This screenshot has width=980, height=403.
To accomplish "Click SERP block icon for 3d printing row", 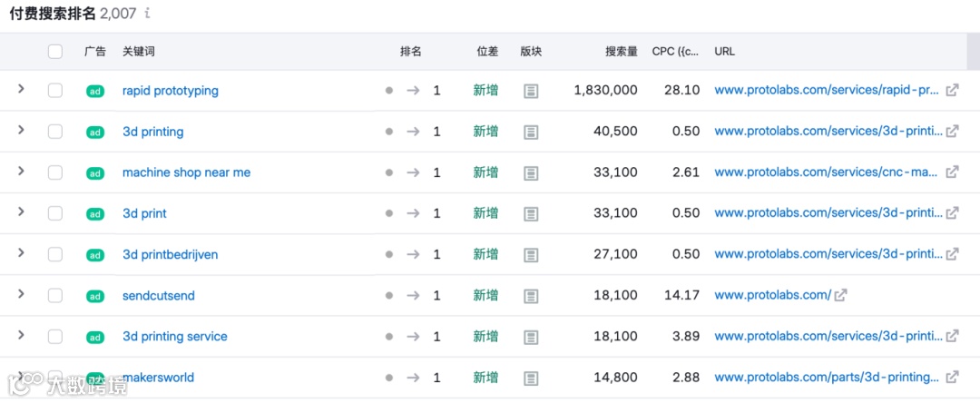I will (x=531, y=133).
